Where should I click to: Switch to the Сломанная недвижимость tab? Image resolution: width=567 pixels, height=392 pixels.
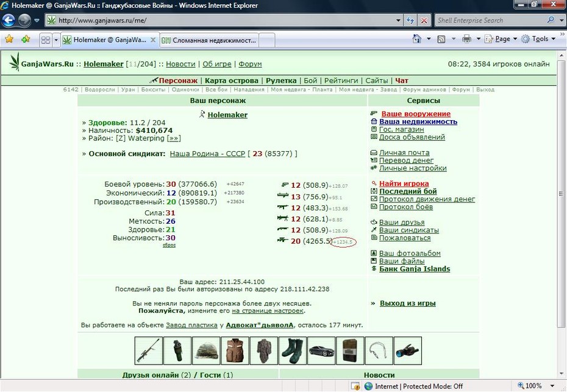(x=209, y=40)
